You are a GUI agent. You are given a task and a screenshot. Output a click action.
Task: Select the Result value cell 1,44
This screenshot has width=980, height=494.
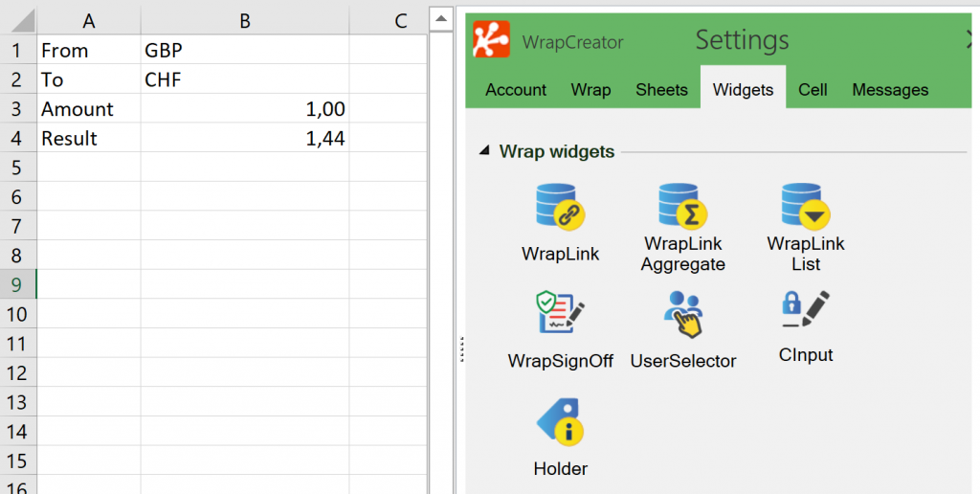coord(245,138)
